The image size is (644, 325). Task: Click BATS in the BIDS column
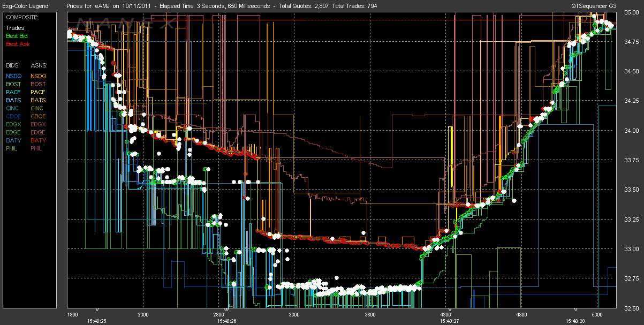[x=14, y=100]
